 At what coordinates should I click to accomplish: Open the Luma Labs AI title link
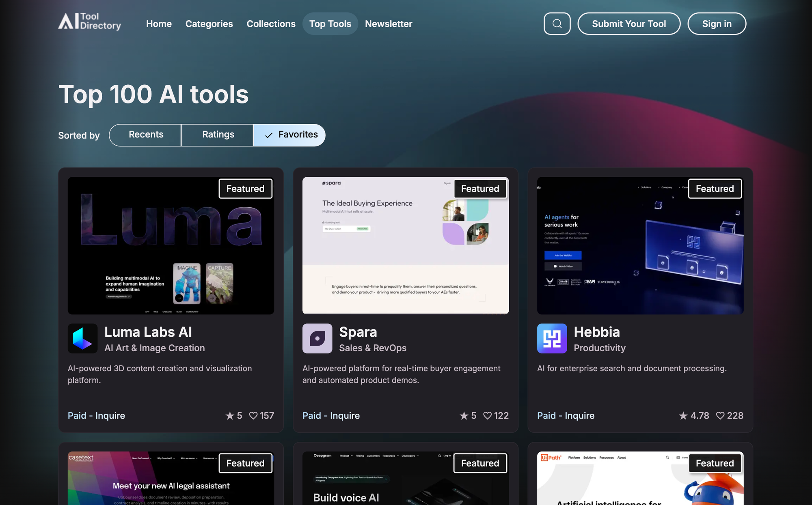(148, 332)
